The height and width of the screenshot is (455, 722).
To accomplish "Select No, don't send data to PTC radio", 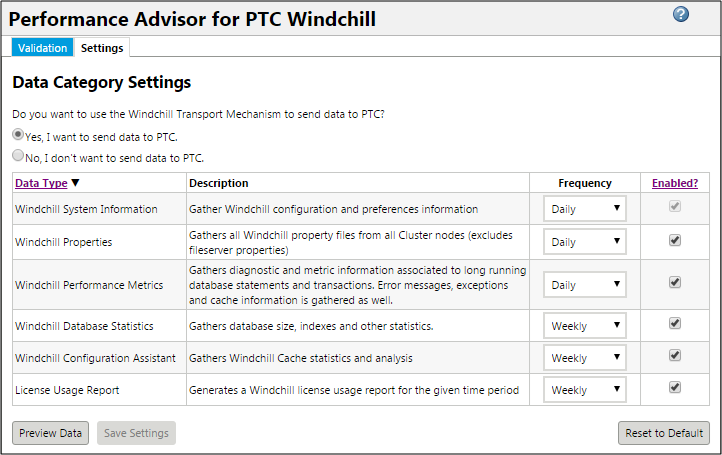I will coord(18,155).
